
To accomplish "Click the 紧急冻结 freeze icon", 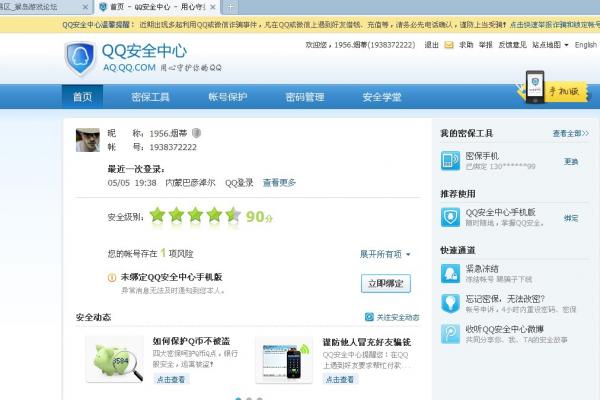I will (450, 273).
